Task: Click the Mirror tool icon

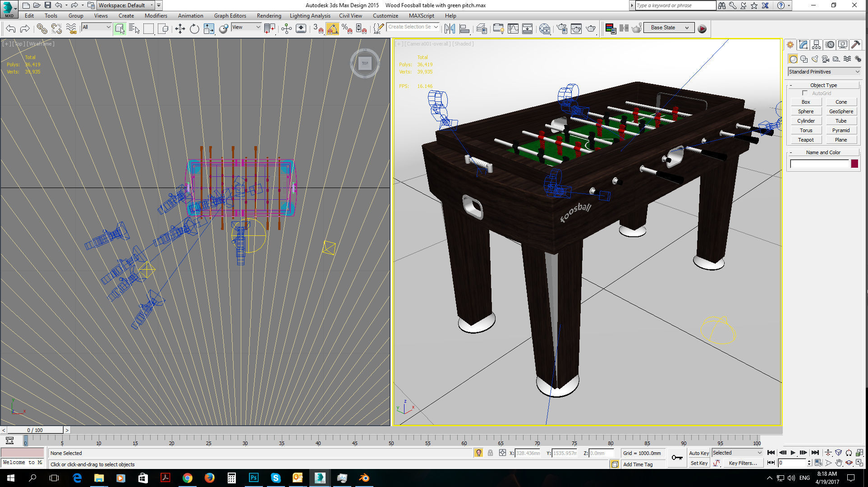Action: pos(450,29)
